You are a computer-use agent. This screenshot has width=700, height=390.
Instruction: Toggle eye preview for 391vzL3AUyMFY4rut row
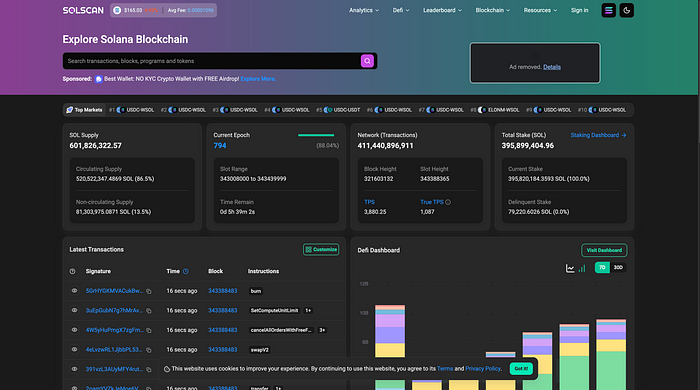[x=75, y=369]
